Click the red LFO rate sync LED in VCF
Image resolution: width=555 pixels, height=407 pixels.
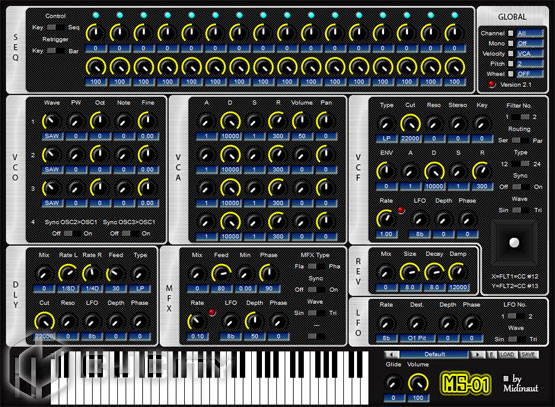pyautogui.click(x=401, y=210)
